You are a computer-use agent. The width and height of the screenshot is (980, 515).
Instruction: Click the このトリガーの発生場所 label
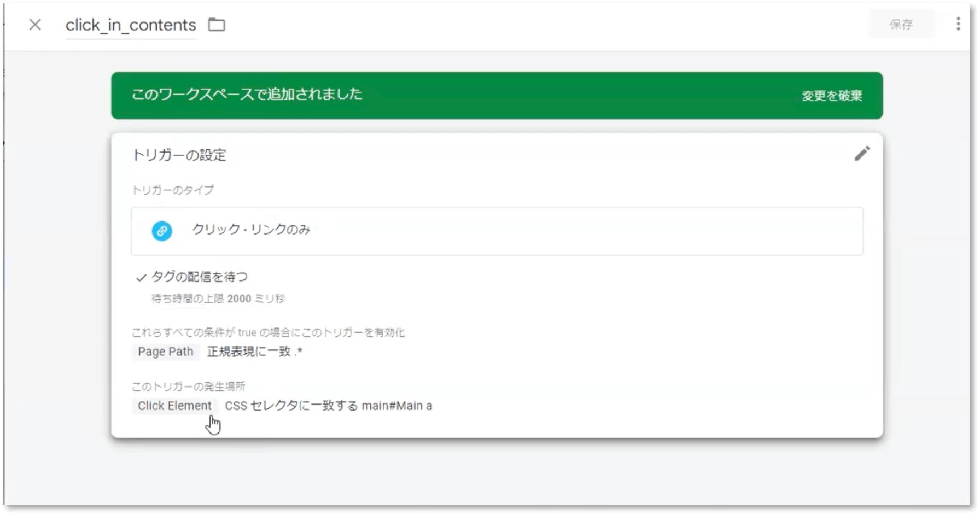[x=189, y=387]
